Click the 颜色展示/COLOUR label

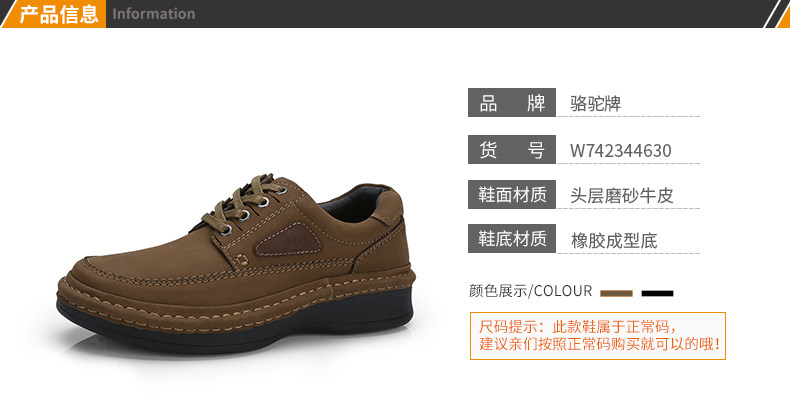[x=531, y=291]
